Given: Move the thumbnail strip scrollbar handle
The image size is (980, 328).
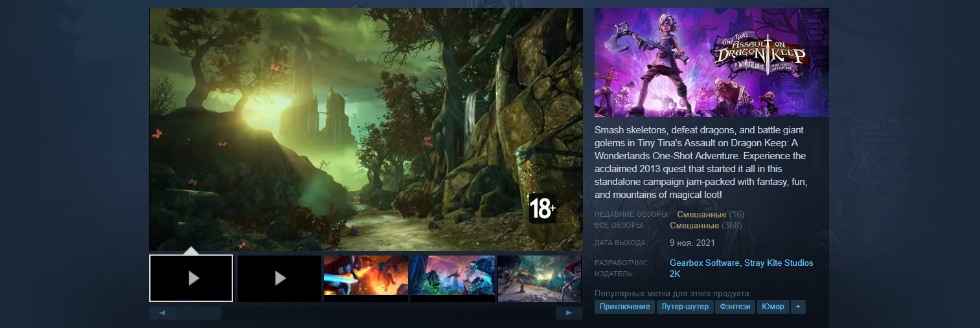Looking at the screenshot, I should click(x=199, y=313).
